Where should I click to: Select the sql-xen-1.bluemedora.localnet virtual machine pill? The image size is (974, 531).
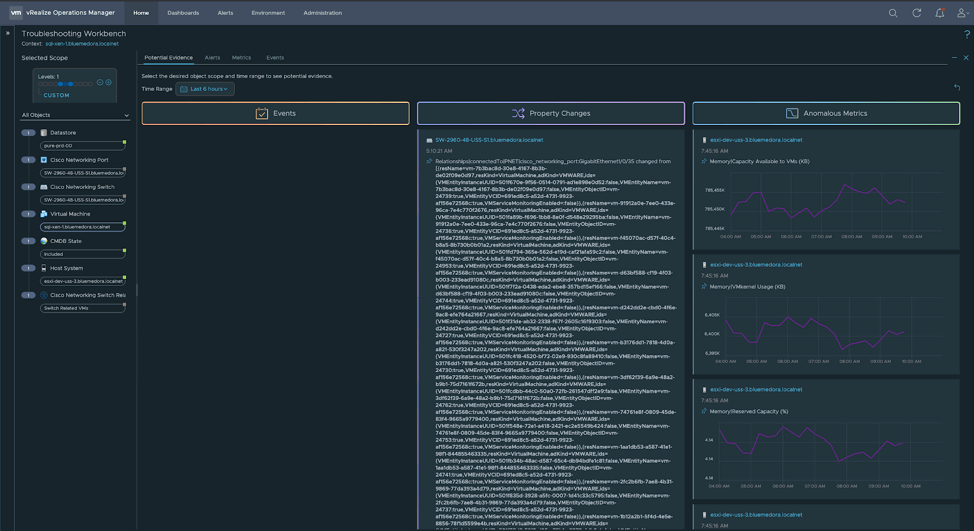tap(83, 227)
